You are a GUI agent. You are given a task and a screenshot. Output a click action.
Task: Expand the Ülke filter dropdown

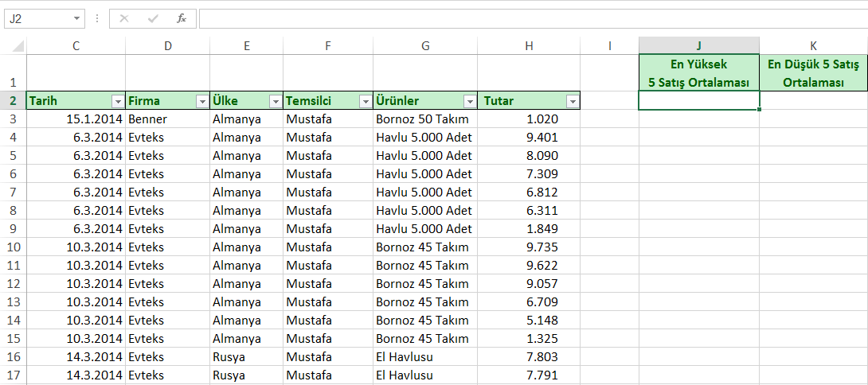pyautogui.click(x=275, y=101)
